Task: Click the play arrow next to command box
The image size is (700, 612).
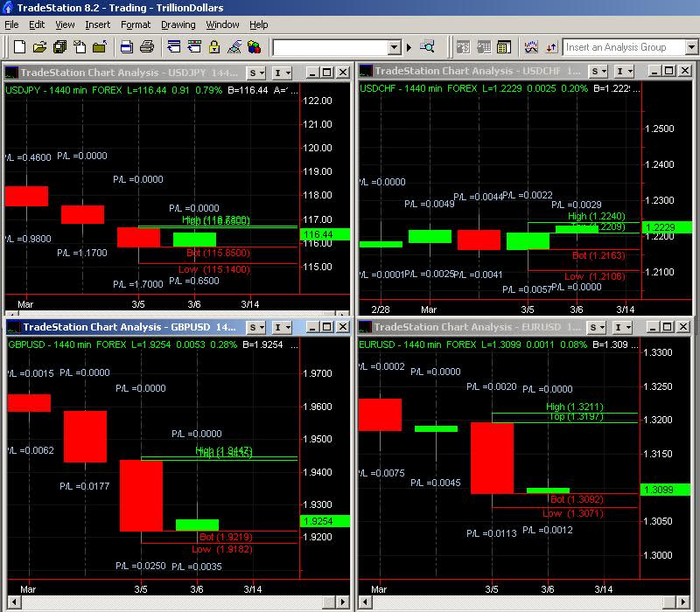Action: coord(409,47)
